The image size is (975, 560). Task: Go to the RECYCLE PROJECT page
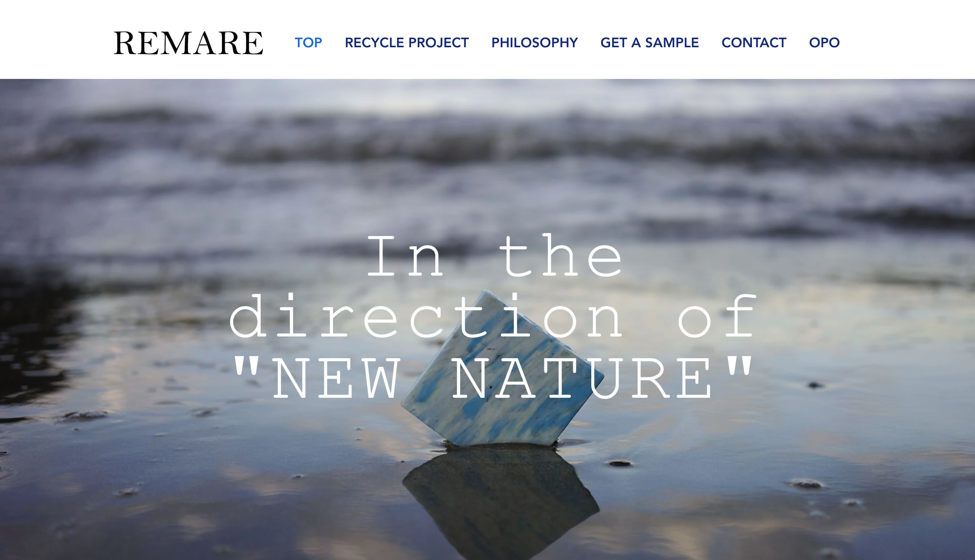tap(407, 42)
